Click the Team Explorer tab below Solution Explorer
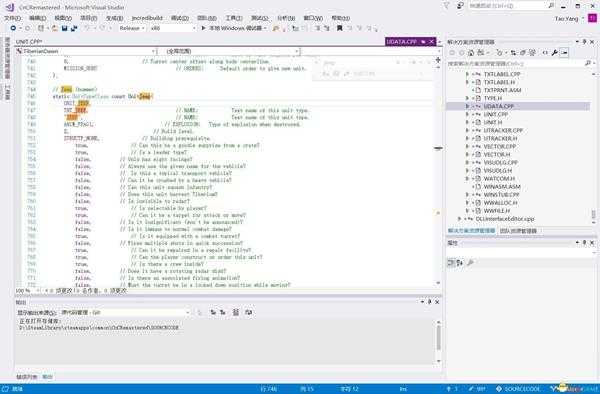 518,231
